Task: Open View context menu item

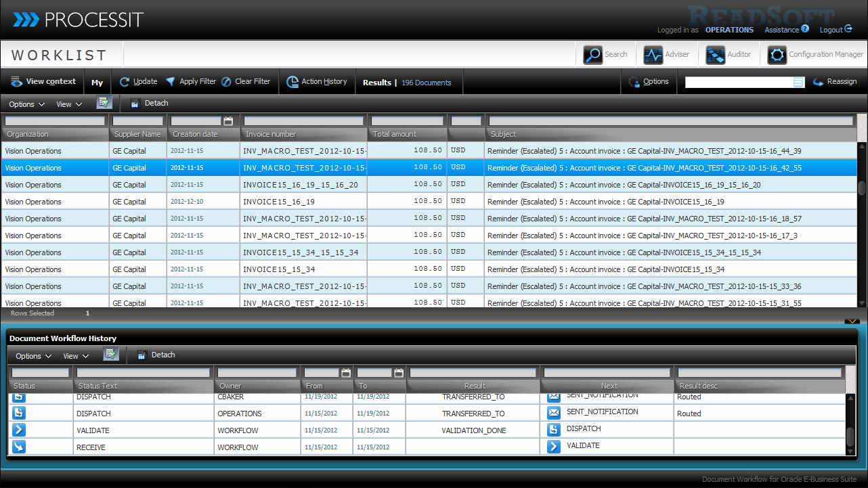Action: (43, 82)
